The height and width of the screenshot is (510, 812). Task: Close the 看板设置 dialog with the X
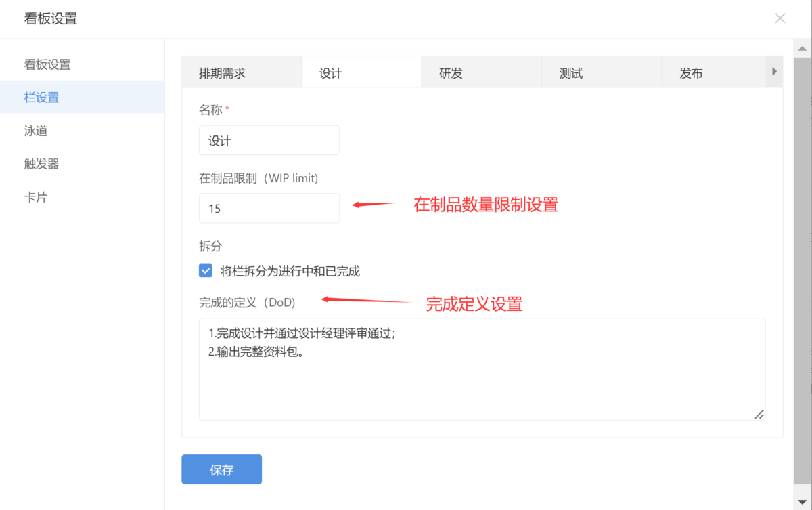click(780, 18)
